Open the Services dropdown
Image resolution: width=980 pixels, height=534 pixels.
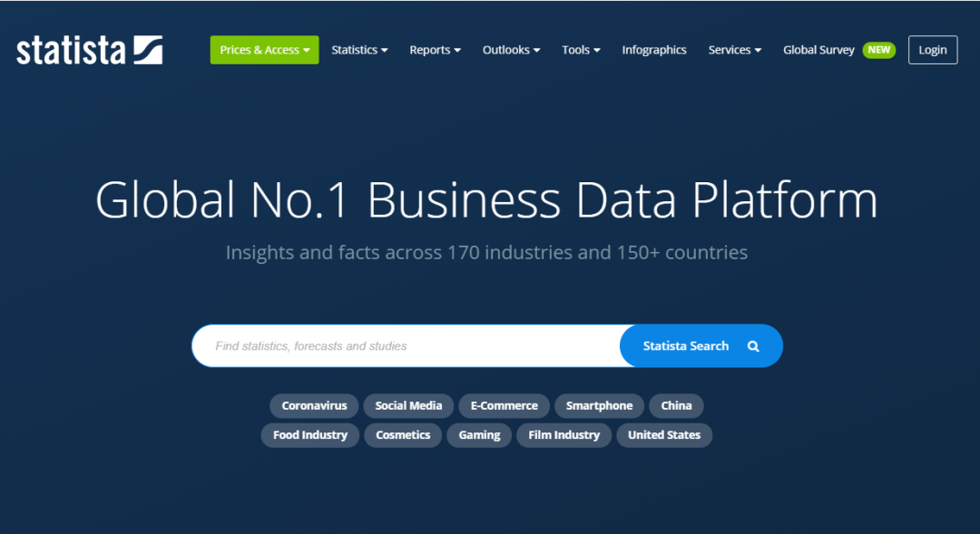click(x=734, y=50)
